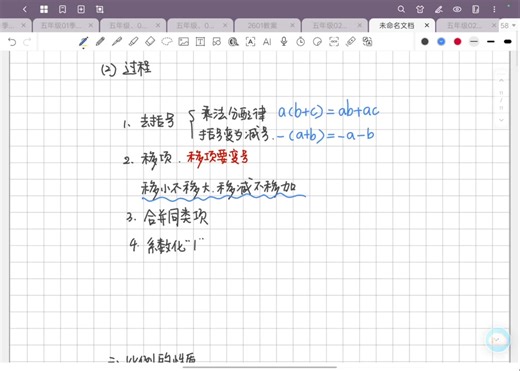
Task: Jump to next page with down chevron
Action: click(501, 120)
